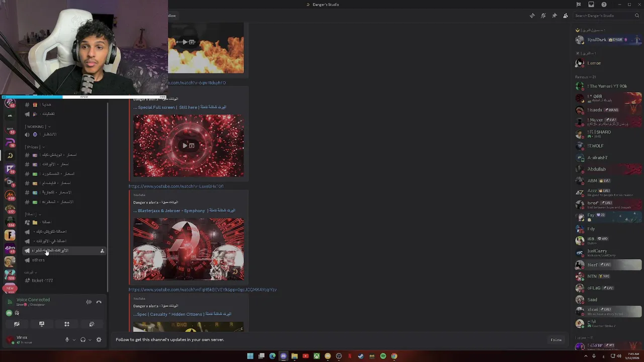Image resolution: width=644 pixels, height=362 pixels.
Task: Click the taskbar clock showing 7:43 AM
Action: [633, 356]
